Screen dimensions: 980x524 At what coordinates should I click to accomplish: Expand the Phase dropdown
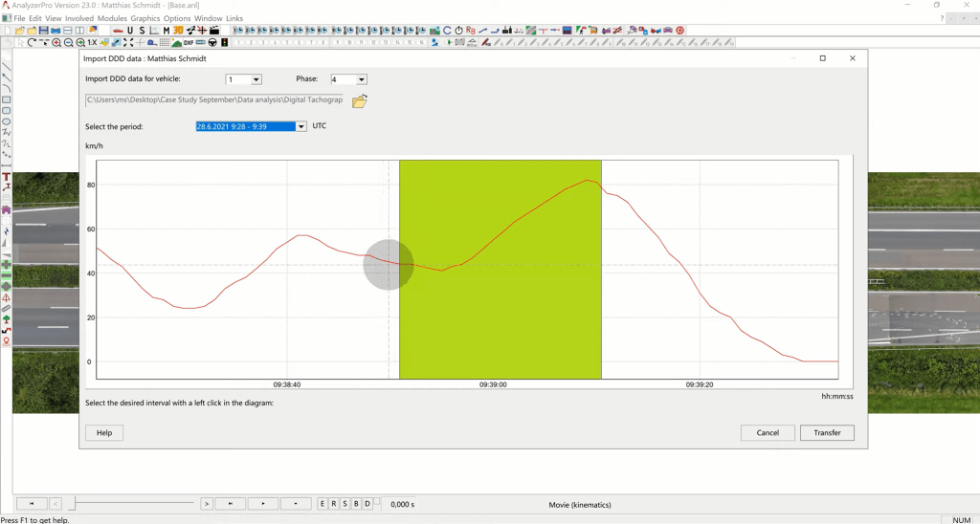(361, 79)
